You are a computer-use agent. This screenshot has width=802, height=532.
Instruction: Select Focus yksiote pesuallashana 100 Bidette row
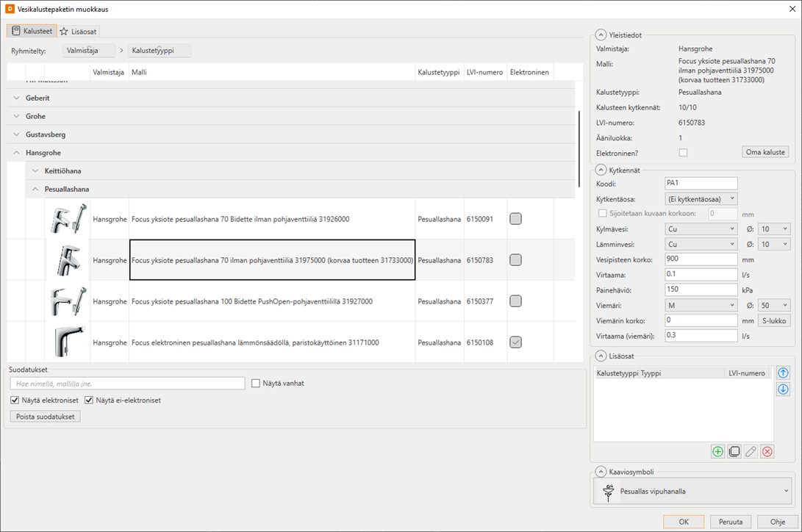click(291, 301)
